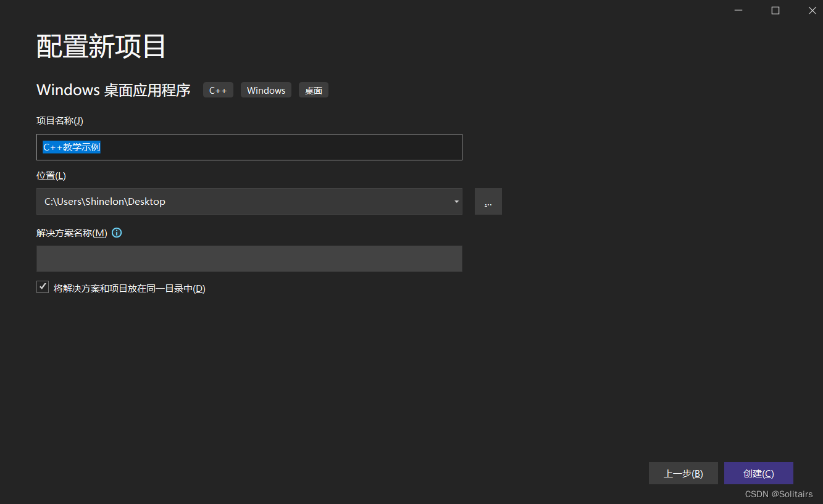Click the 解决方案名称 text field
Viewport: 823px width, 504px height.
point(249,258)
